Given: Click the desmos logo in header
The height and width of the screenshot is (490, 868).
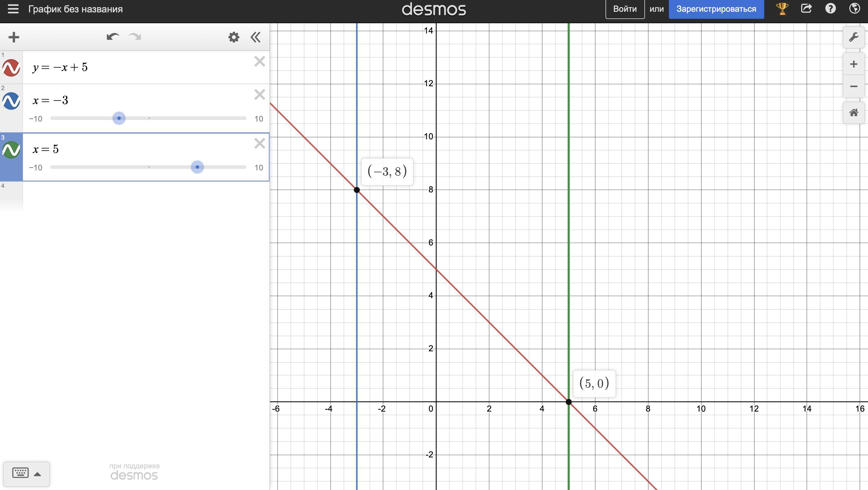Looking at the screenshot, I should (434, 9).
